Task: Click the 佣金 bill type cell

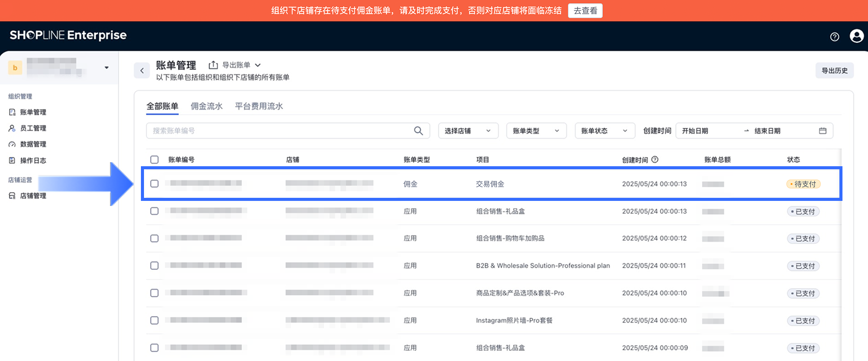Action: [x=411, y=184]
